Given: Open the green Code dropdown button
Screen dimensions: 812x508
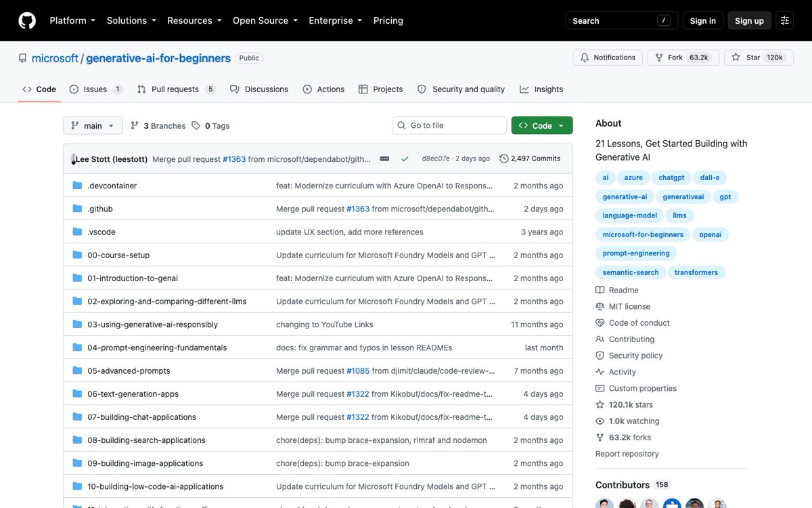Looking at the screenshot, I should [x=542, y=125].
